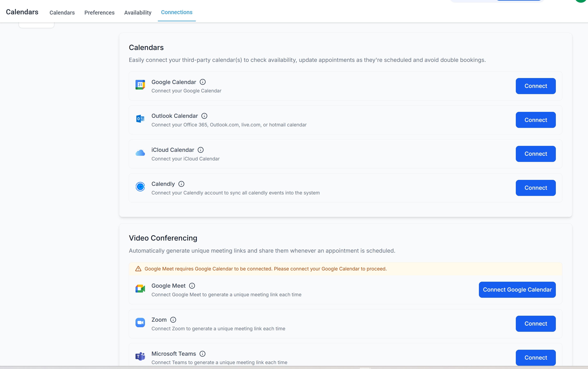
Task: Open iCloud Calendar info tooltip icon
Action: pos(201,150)
